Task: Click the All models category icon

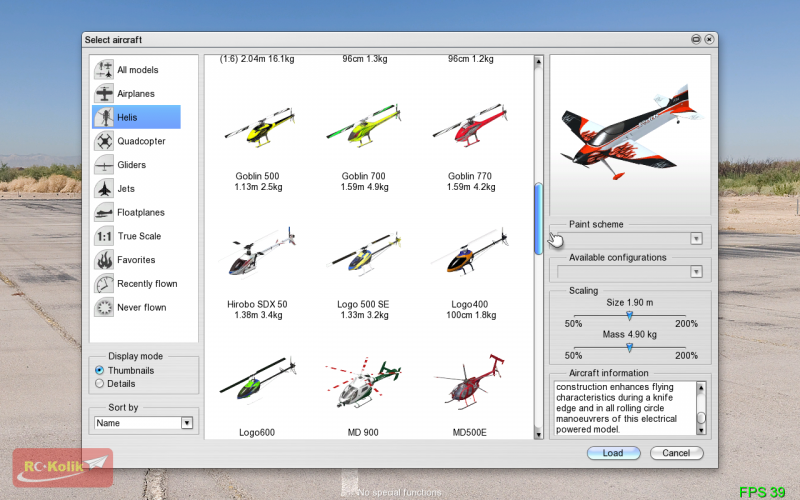Action: [x=104, y=69]
